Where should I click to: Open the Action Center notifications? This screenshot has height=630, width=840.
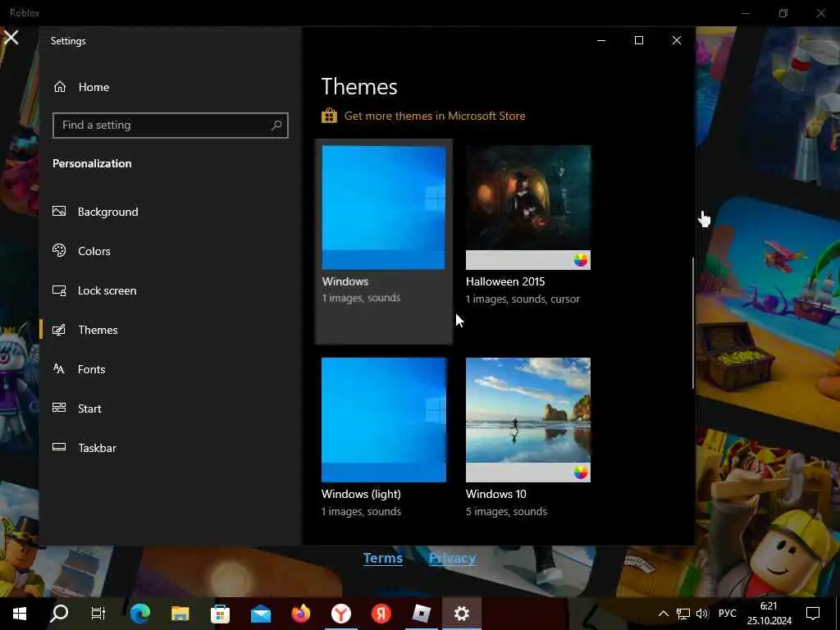pos(813,614)
